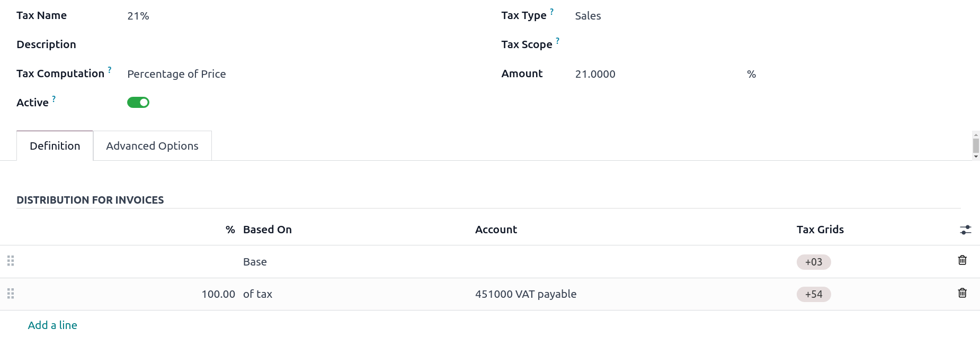Screen dimensions: 980x338
Task: Delete the 451000 VAT payable line via trash icon
Action: point(962,293)
